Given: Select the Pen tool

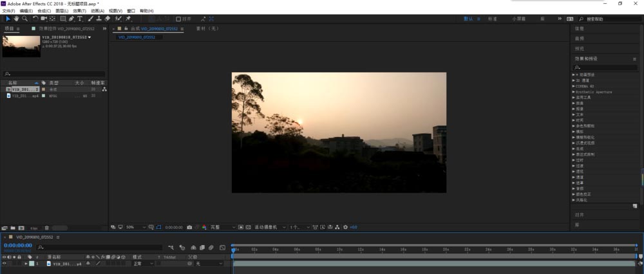Looking at the screenshot, I should [71, 19].
